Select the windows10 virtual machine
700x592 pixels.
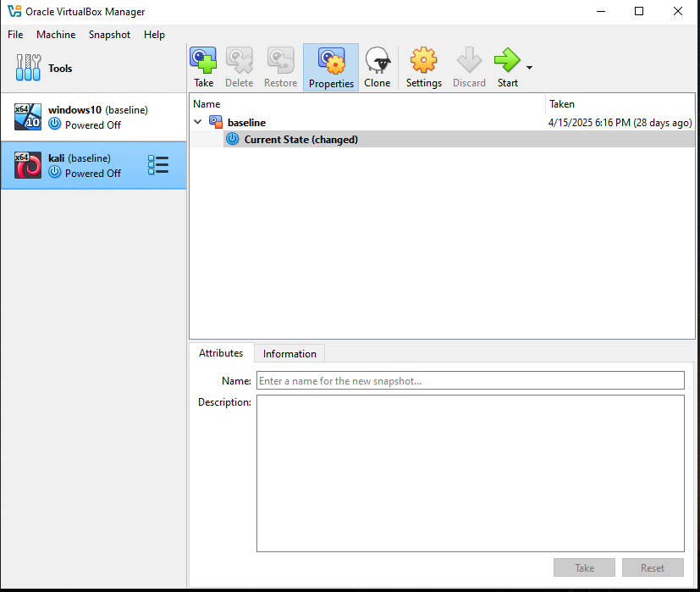[93, 117]
